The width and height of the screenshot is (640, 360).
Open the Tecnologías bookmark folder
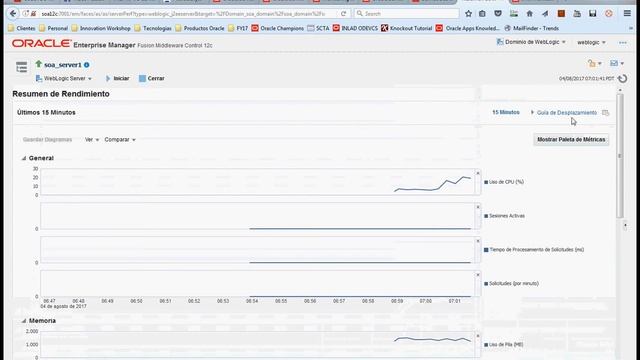pos(153,28)
